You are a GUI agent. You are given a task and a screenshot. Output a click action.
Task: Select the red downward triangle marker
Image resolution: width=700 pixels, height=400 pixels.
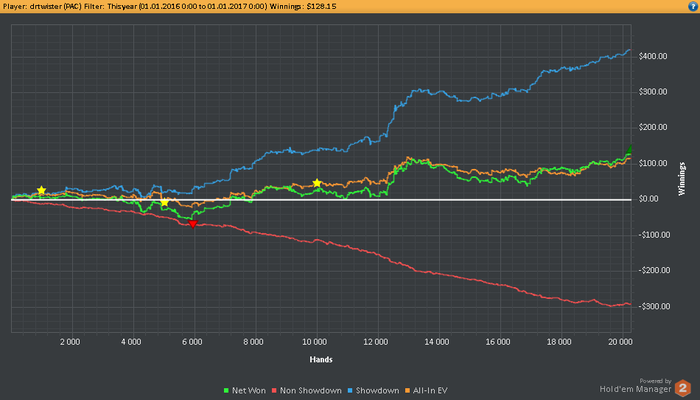192,224
